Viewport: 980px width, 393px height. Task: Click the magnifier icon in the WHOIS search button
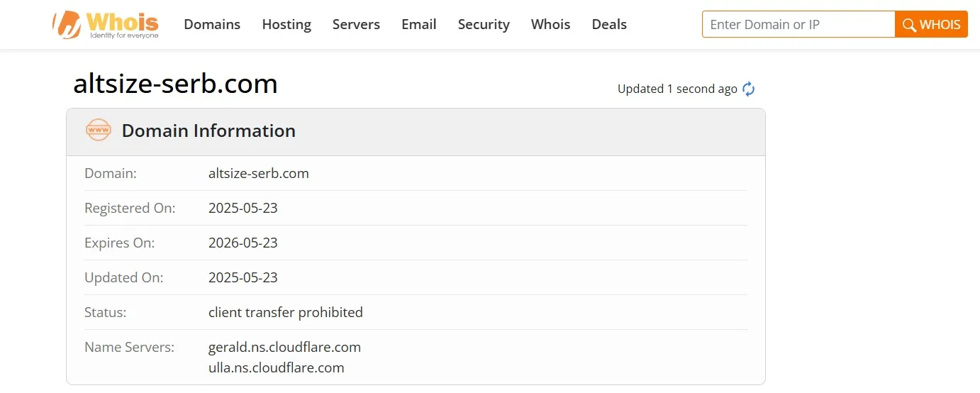click(909, 25)
